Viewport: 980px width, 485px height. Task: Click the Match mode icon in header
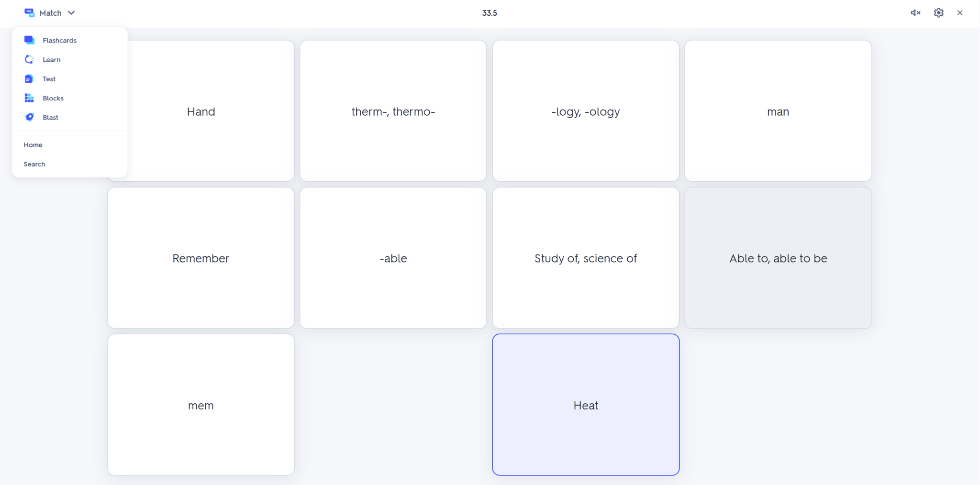click(x=30, y=13)
